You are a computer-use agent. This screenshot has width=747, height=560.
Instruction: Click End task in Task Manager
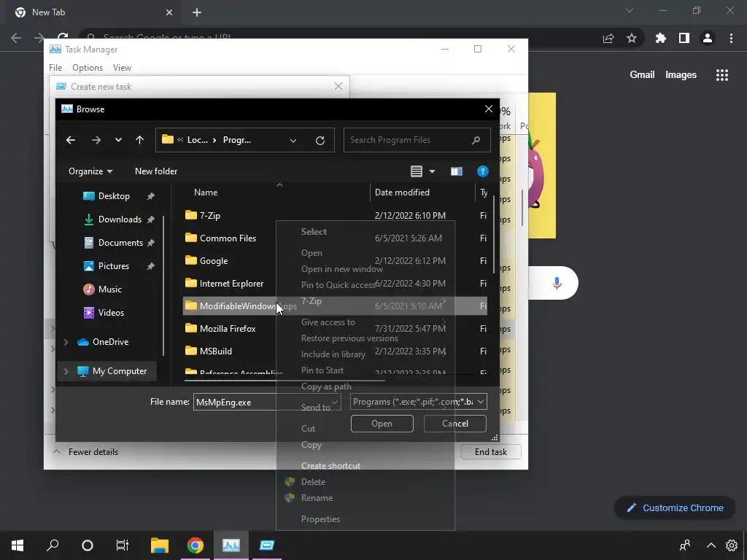tap(491, 452)
